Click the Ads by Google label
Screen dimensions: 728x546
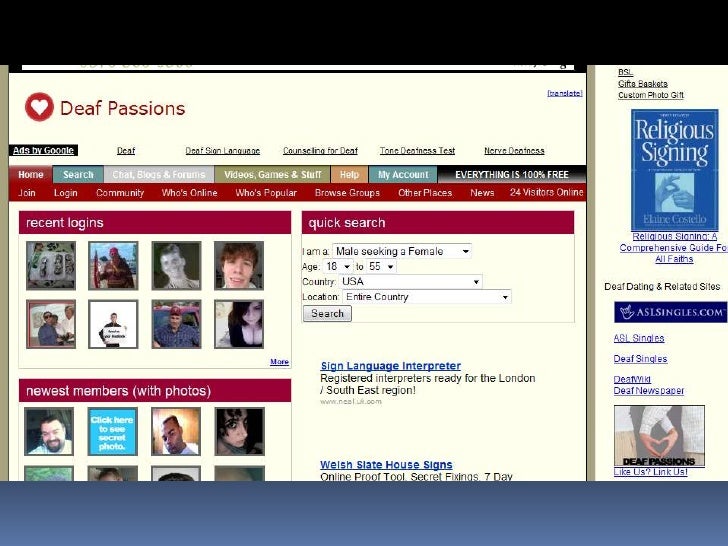(43, 150)
